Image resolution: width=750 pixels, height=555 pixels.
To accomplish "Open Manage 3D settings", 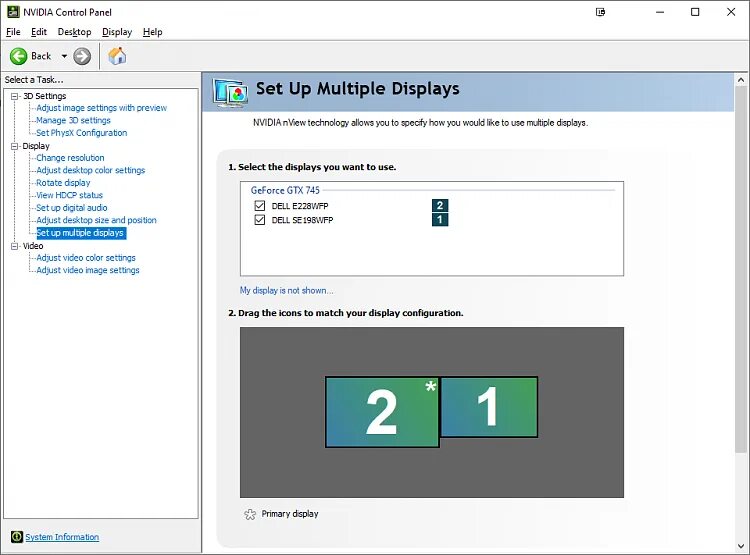I will 73,121.
